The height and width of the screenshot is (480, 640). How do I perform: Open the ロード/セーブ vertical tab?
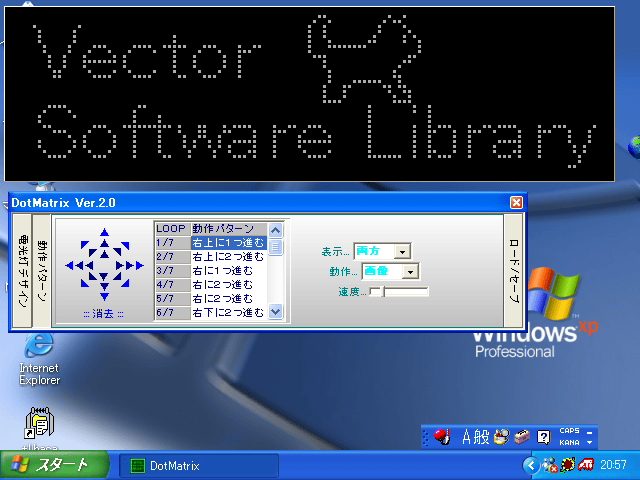(513, 271)
